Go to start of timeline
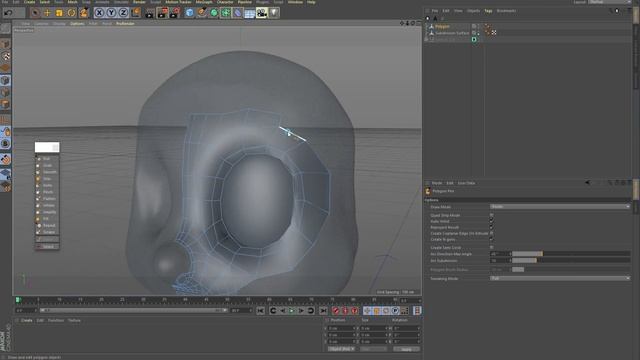The width and height of the screenshot is (640, 360). (x=261, y=311)
